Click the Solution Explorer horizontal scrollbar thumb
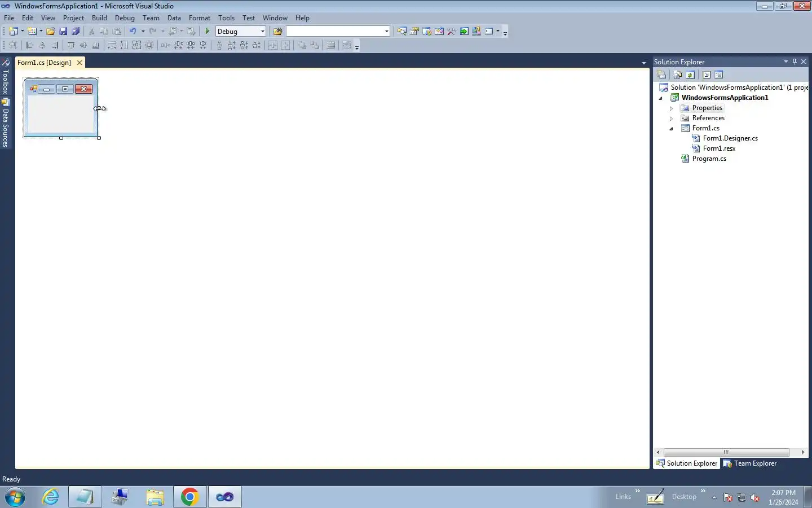812x508 pixels. [726, 452]
